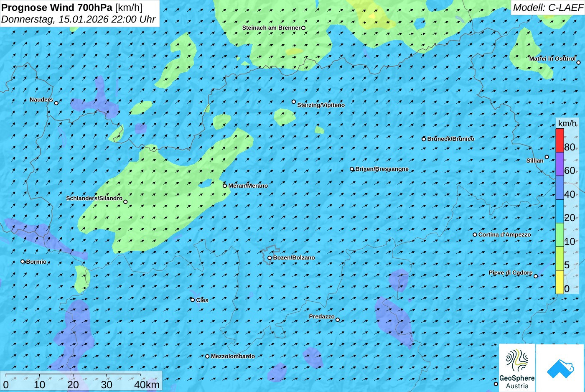Select the Bruneck/Brunico location marker

tap(424, 139)
